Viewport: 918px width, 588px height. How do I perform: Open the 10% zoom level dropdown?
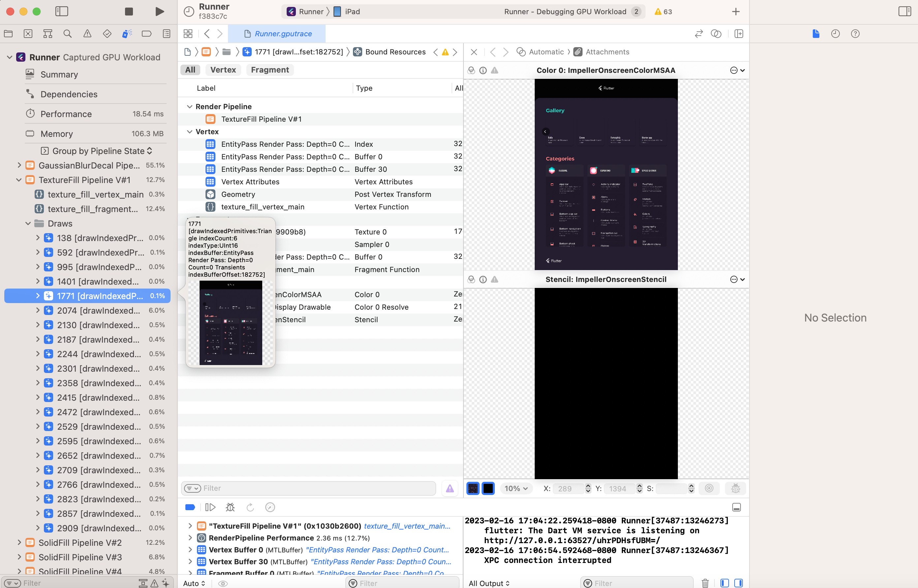coord(516,488)
